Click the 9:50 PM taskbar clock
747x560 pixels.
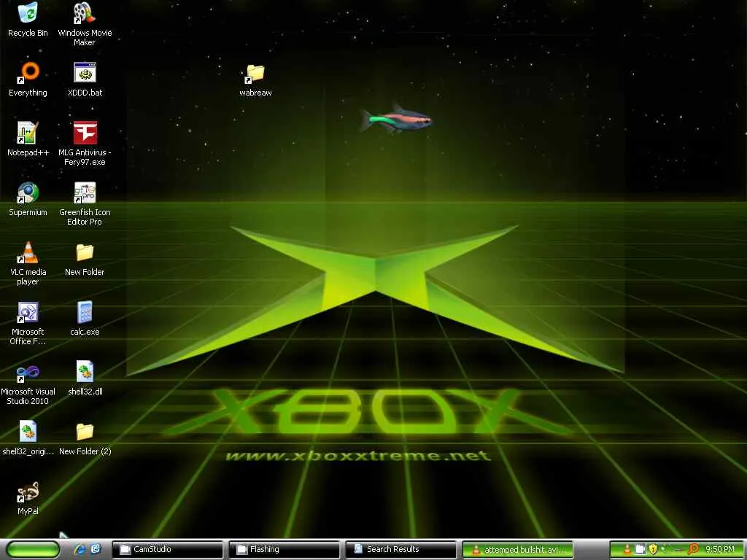coord(720,550)
